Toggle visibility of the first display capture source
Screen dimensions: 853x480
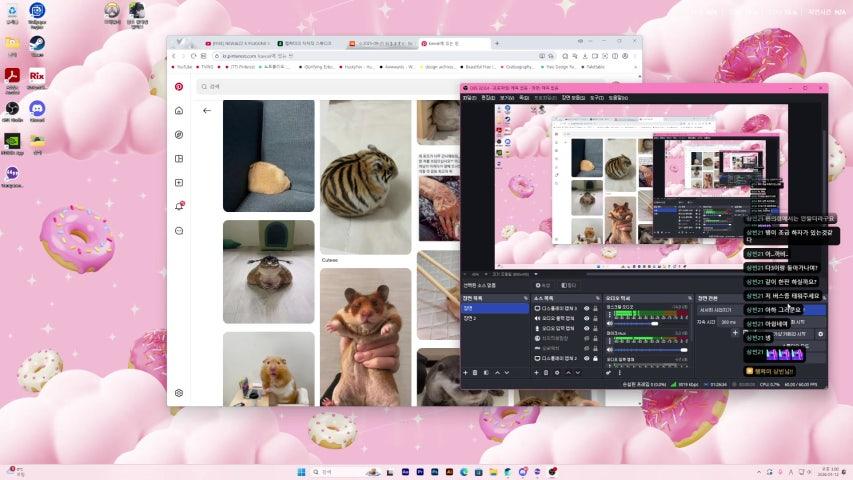coord(586,308)
